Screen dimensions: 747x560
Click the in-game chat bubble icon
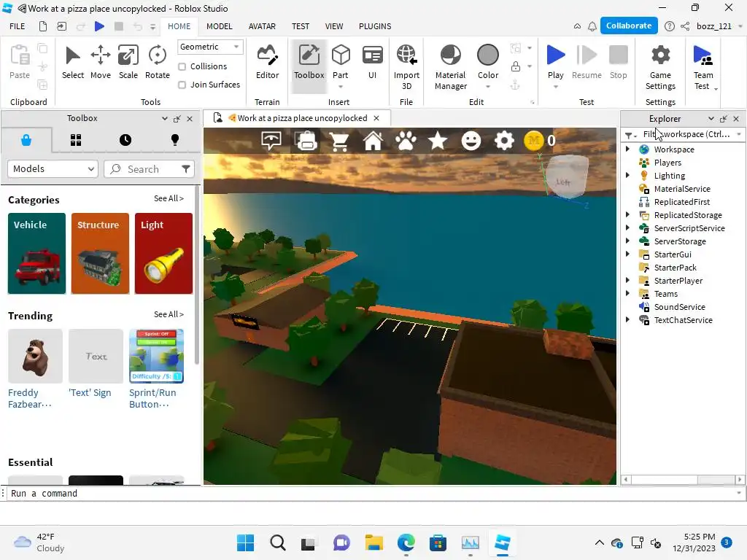point(271,141)
